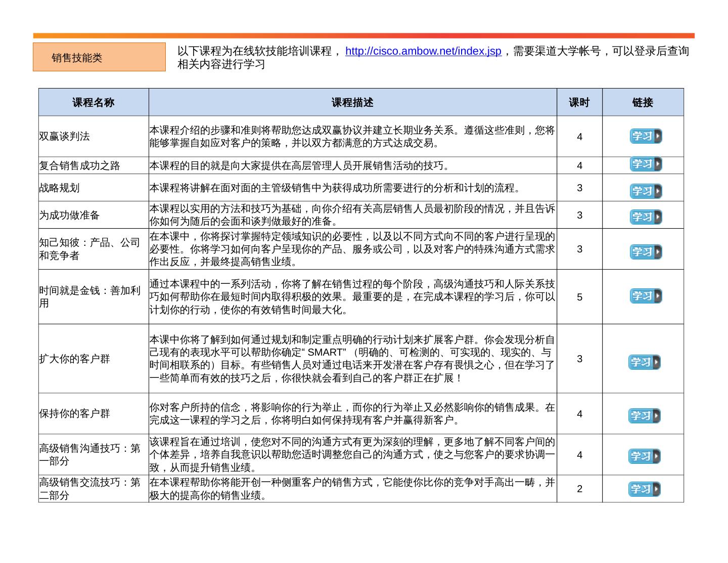Click 学习 button for 双赢谈判法 course
This screenshot has height=563, width=728.
(645, 136)
